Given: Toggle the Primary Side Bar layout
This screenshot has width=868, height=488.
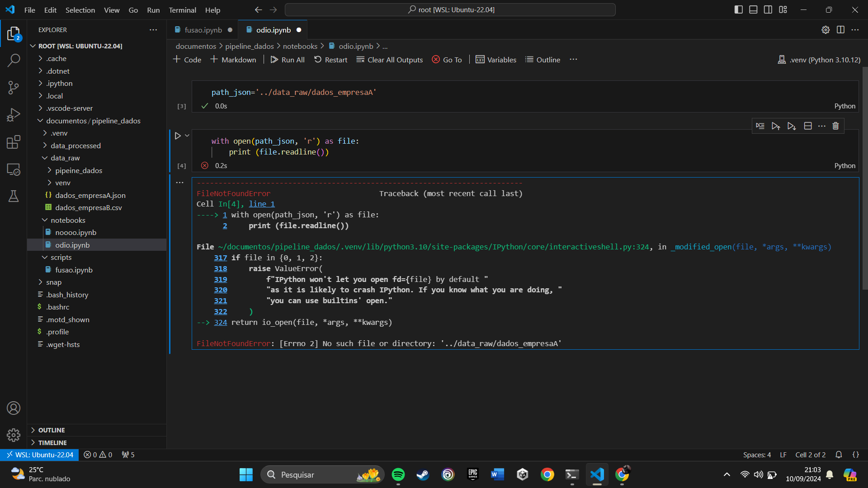Looking at the screenshot, I should [x=739, y=10].
